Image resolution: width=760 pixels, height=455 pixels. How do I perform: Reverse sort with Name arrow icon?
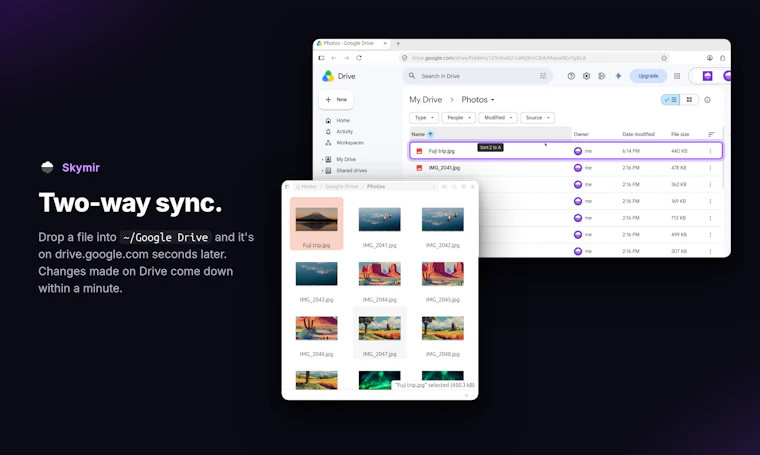coord(430,134)
